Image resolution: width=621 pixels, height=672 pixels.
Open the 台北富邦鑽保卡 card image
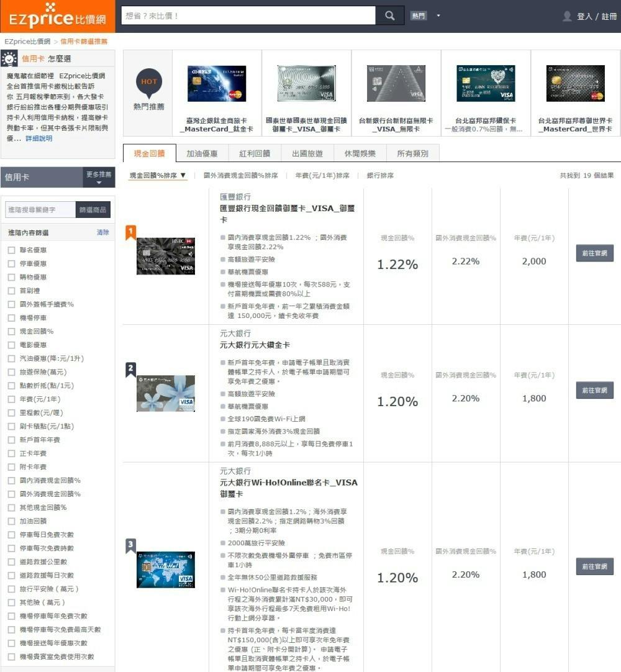[x=486, y=83]
